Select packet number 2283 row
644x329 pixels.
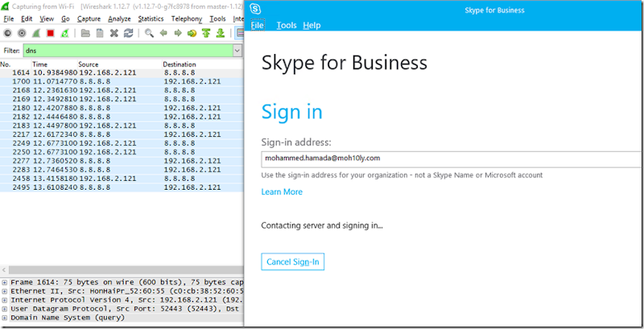pos(122,170)
